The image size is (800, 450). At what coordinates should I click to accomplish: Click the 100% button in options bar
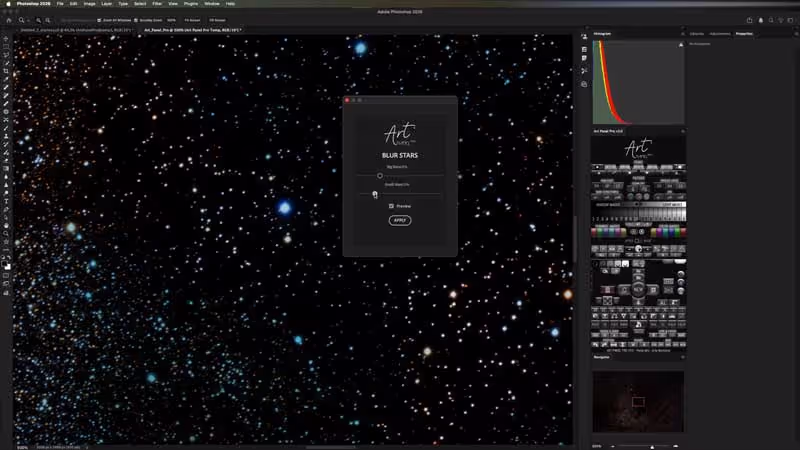pos(171,20)
